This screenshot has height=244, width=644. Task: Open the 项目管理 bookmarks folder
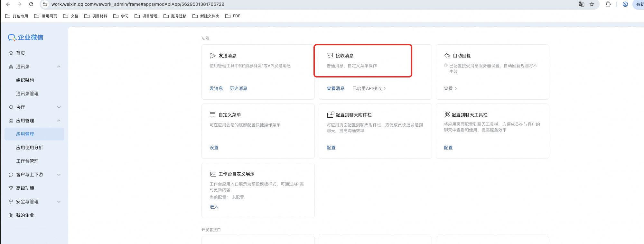click(x=146, y=16)
